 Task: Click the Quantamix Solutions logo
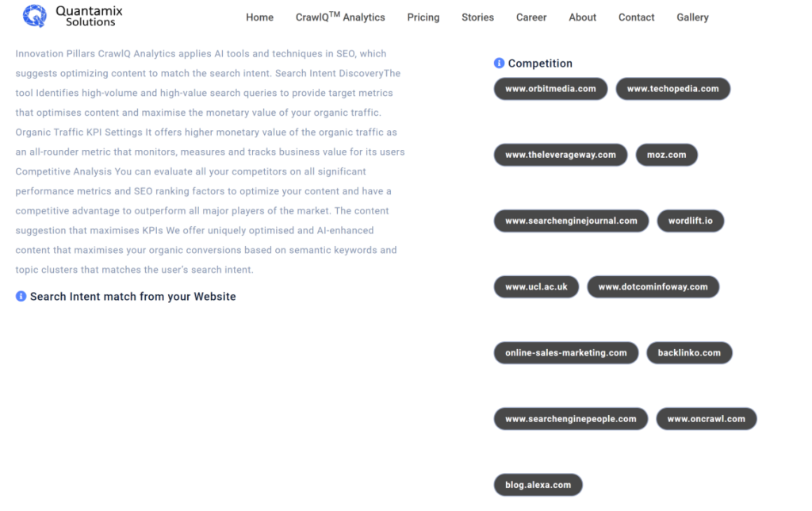(x=72, y=16)
